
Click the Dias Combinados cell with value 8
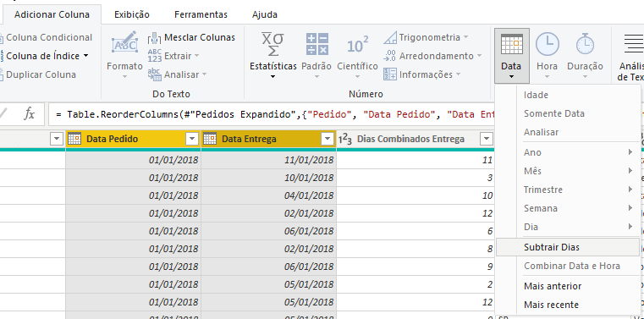pos(416,249)
